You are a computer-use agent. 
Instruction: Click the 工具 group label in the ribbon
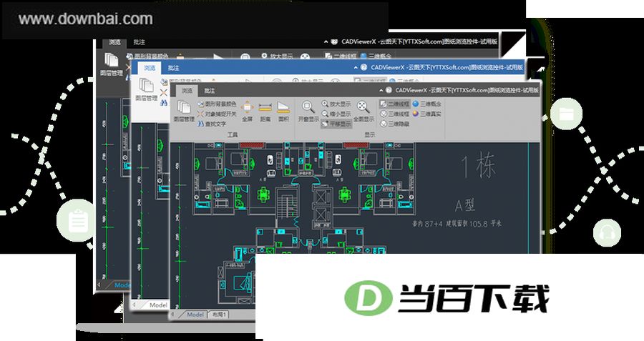click(233, 134)
